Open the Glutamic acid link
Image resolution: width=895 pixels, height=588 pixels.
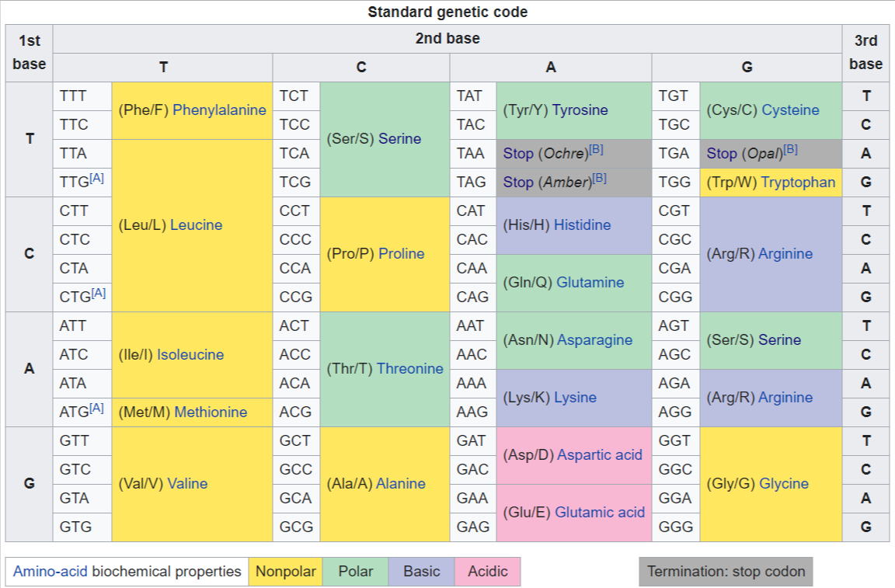(x=601, y=513)
